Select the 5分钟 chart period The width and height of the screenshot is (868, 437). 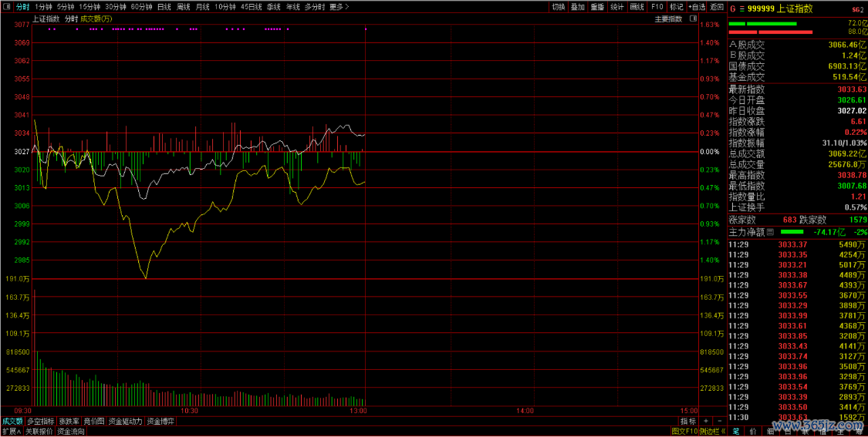click(x=66, y=7)
